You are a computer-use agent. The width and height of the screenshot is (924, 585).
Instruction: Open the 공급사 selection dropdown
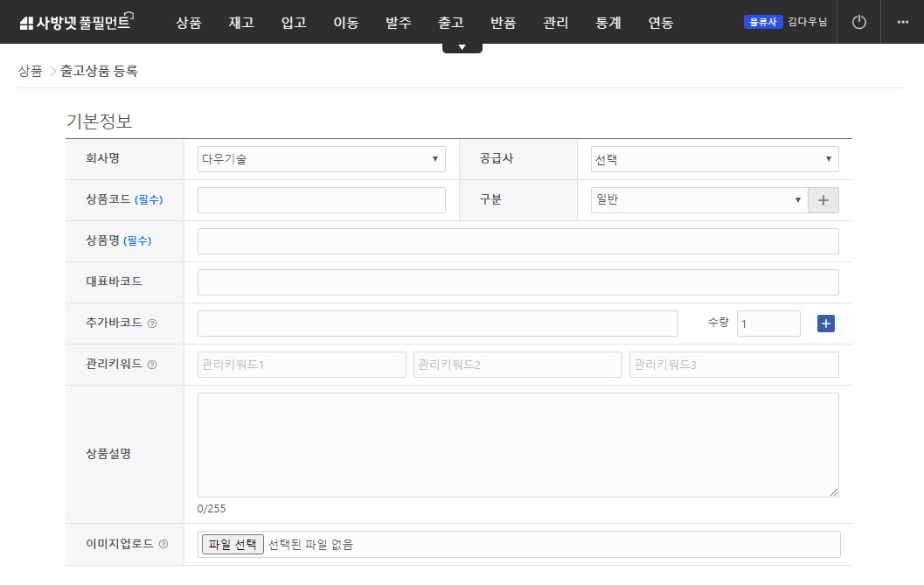[714, 158]
